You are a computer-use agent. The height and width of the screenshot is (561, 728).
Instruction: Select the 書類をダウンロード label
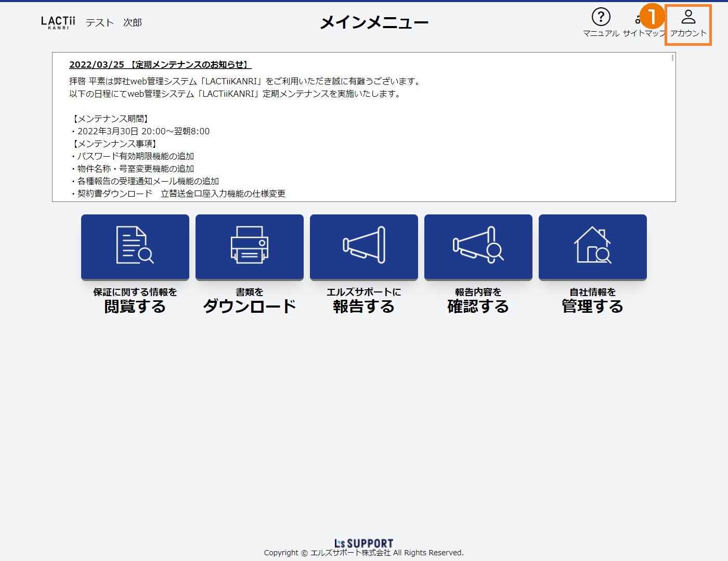[250, 301]
